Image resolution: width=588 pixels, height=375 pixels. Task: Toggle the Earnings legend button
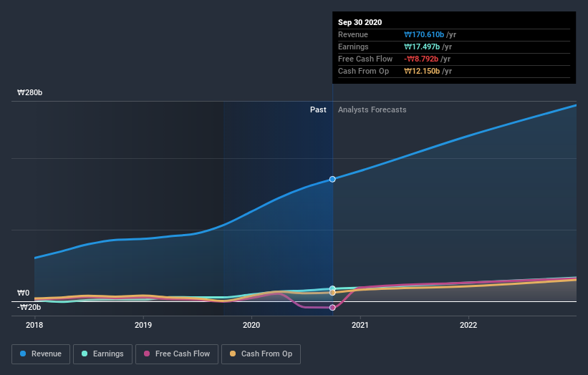click(102, 354)
